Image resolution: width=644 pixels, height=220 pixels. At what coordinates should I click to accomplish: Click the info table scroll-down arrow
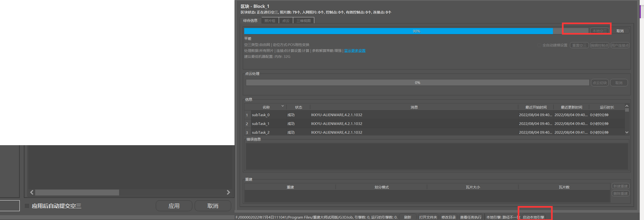626,132
